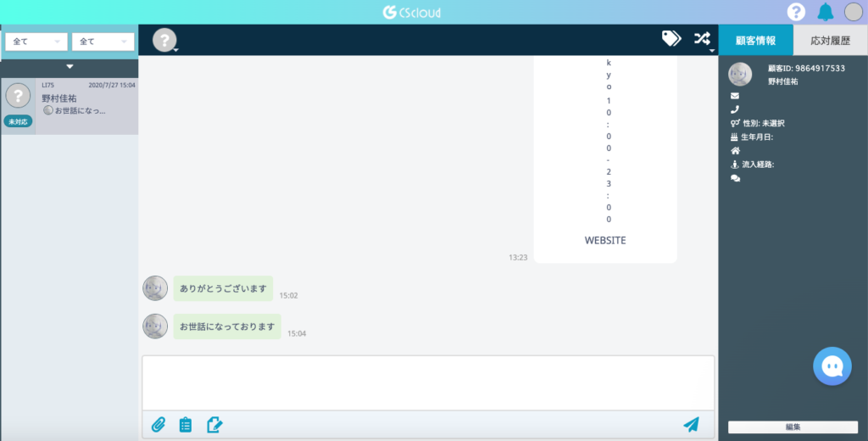Screen dimensions: 868x441
Task: Focus the message input box
Action: (x=428, y=382)
